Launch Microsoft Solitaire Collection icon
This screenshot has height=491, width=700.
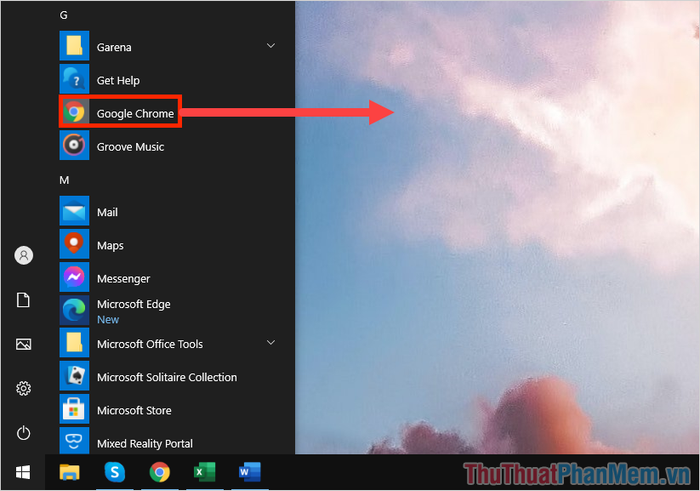[74, 376]
